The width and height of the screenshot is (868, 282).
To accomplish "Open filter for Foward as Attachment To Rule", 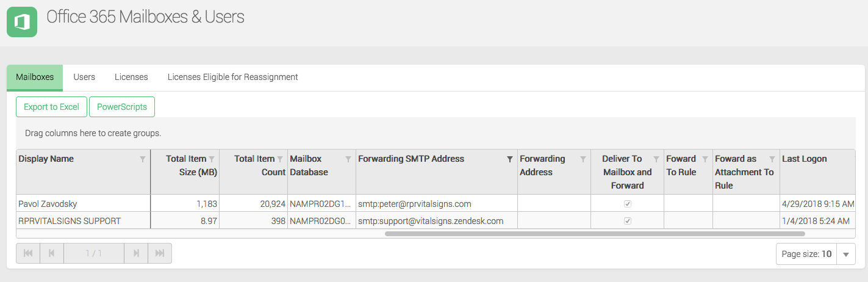I will tap(772, 159).
